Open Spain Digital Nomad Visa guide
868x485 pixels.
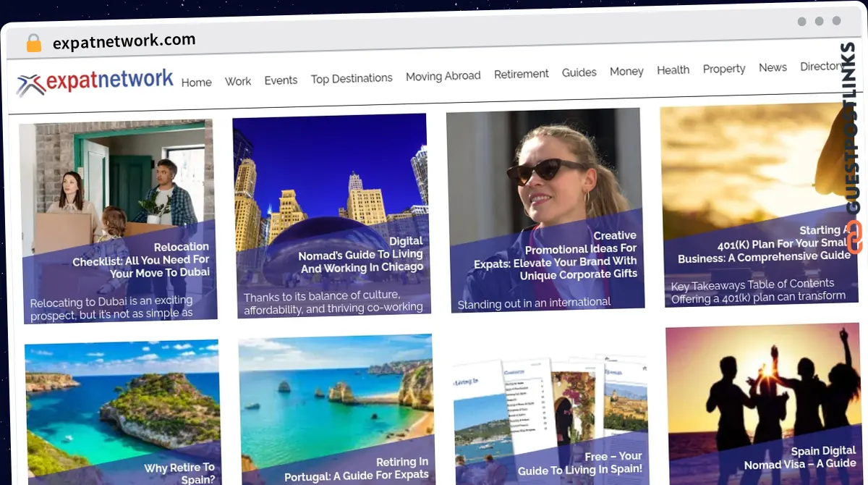point(801,457)
